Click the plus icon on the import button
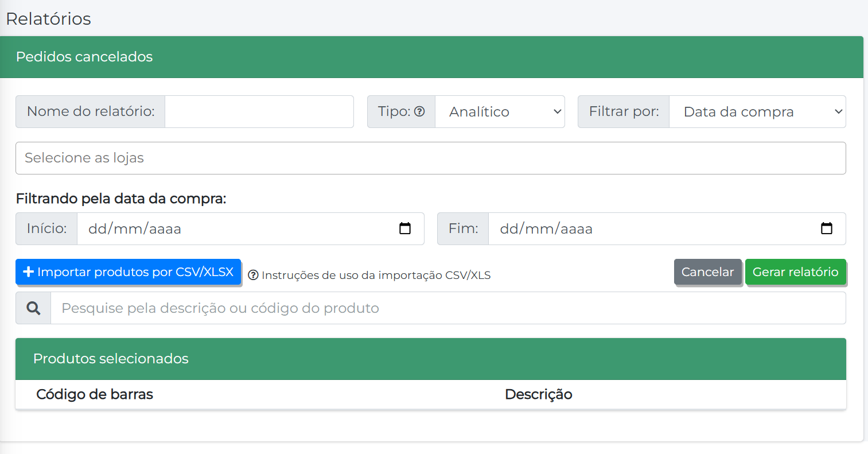 pos(28,272)
